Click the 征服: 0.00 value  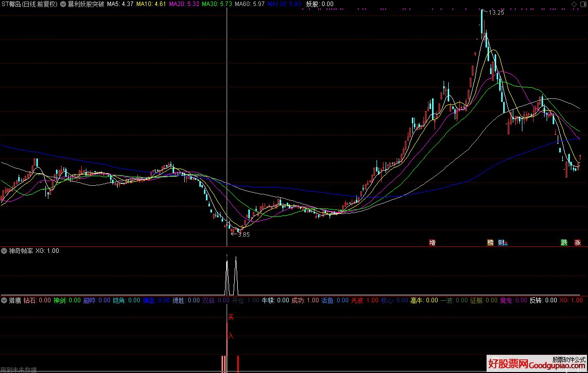[484, 300]
